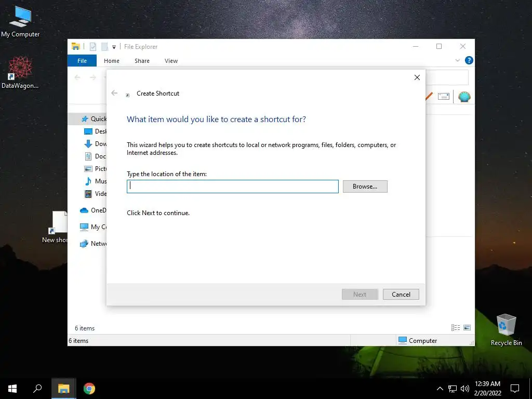532x399 pixels.
Task: Click the Browse... button in Create Shortcut
Action: pyautogui.click(x=365, y=187)
